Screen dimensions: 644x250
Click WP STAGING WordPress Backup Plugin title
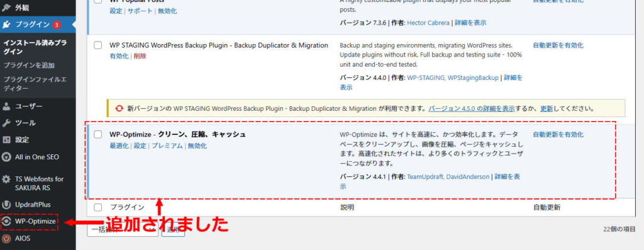pos(219,45)
